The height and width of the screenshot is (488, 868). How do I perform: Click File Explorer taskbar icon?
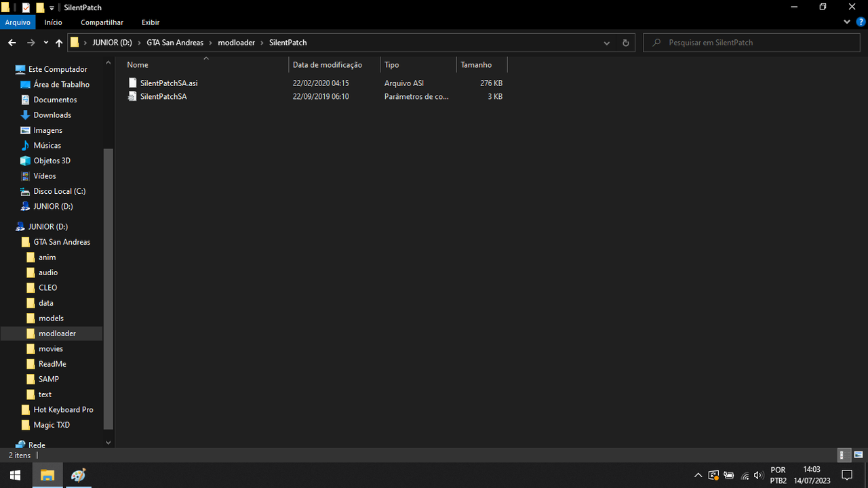tap(47, 475)
